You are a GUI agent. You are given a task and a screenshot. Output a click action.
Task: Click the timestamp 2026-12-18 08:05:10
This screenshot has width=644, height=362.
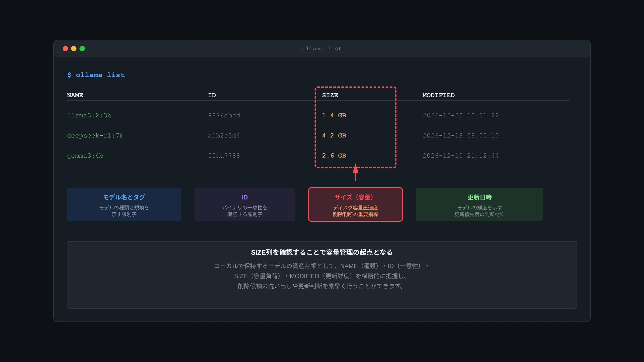point(461,135)
